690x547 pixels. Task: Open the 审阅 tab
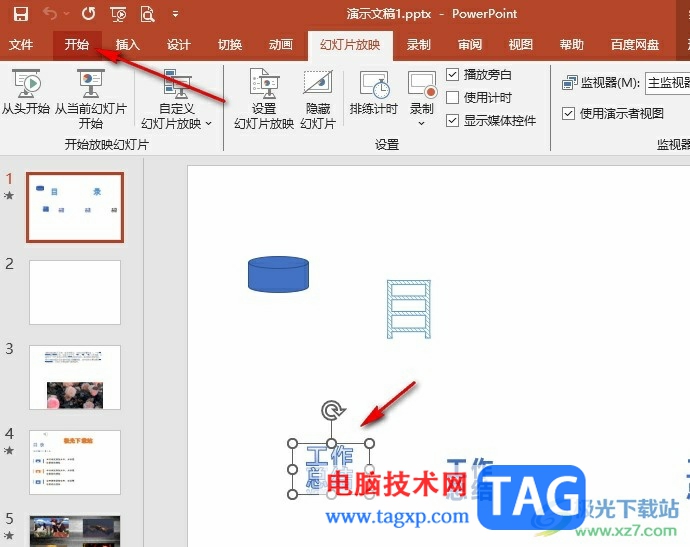pos(470,44)
